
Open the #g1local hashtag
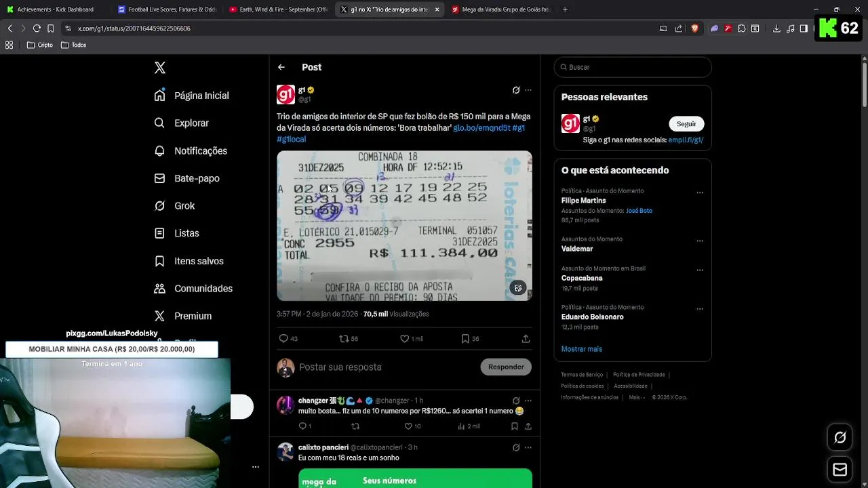[292, 139]
